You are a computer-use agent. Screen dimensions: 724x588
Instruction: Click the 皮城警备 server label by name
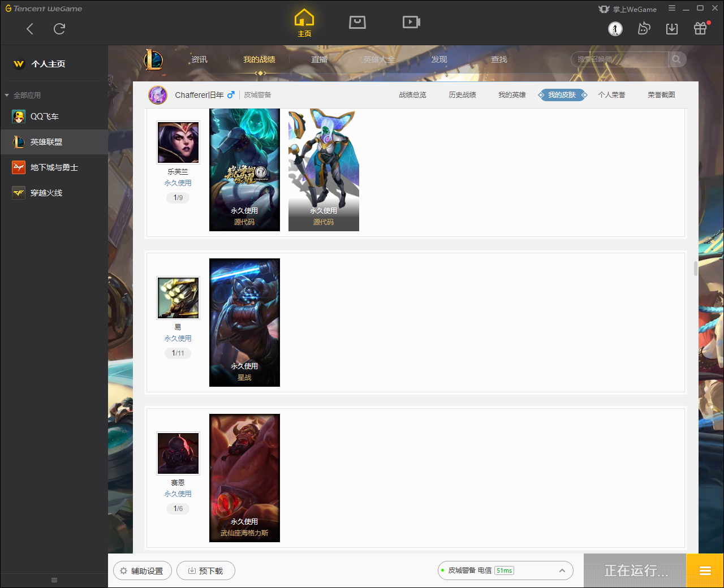[x=257, y=95]
